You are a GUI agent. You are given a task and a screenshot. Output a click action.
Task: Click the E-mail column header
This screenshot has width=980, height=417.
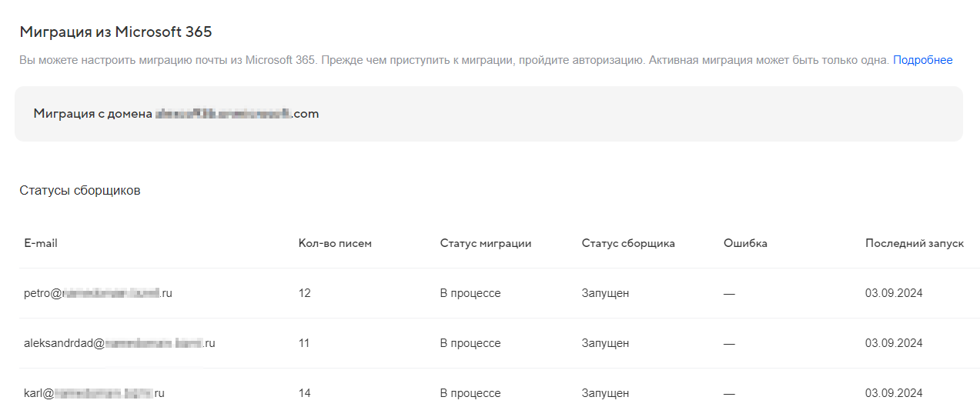pos(41,243)
